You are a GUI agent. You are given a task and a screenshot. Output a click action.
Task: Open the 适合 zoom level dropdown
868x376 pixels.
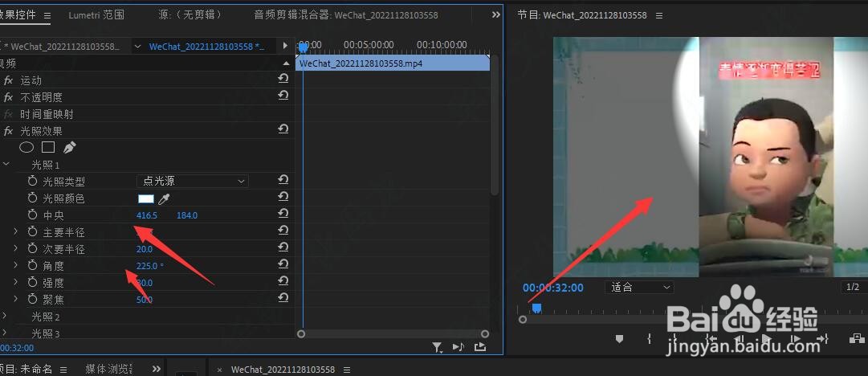639,288
